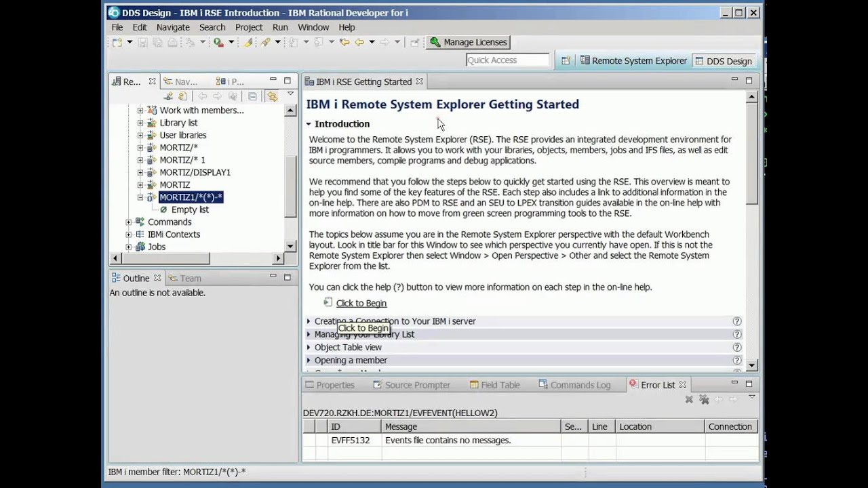Click the Pin Editor toolbar icon

click(x=414, y=42)
